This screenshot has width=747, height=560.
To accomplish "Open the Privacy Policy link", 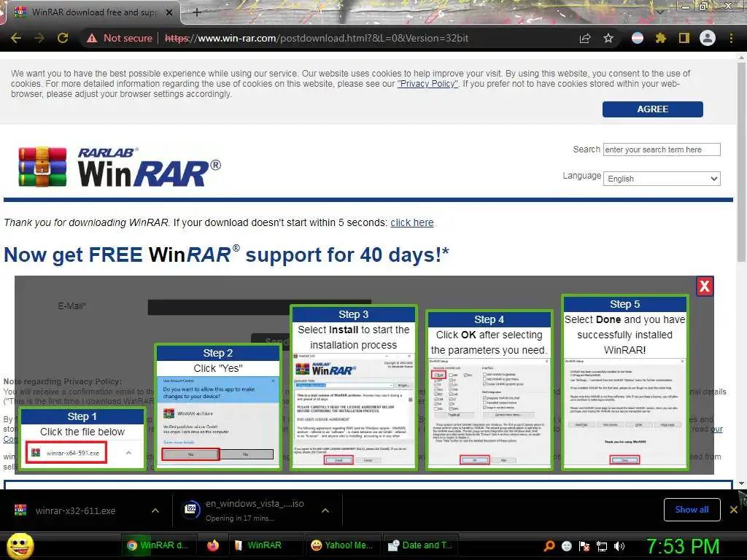I will click(x=427, y=84).
